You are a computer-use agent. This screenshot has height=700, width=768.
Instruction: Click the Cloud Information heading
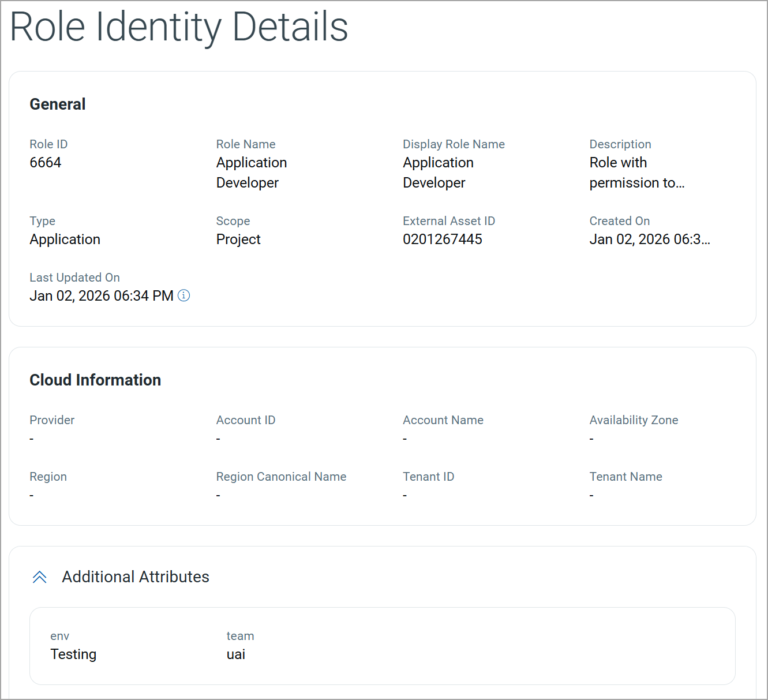click(95, 380)
